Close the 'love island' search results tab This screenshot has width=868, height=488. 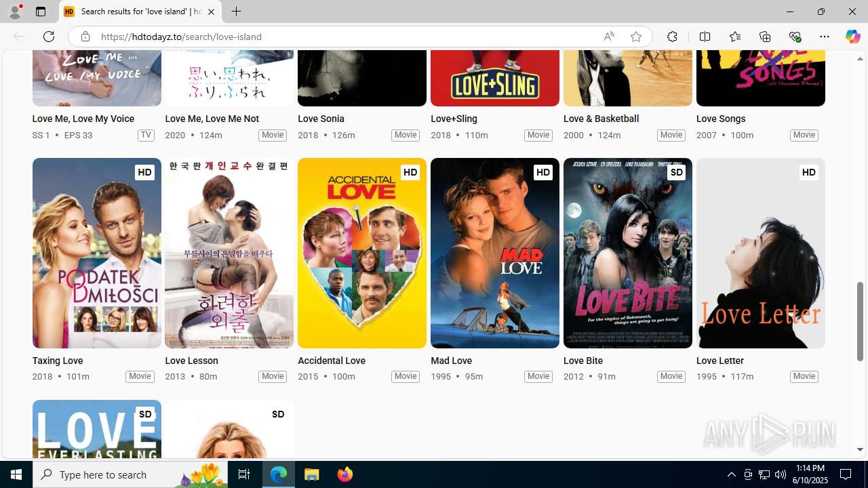211,12
